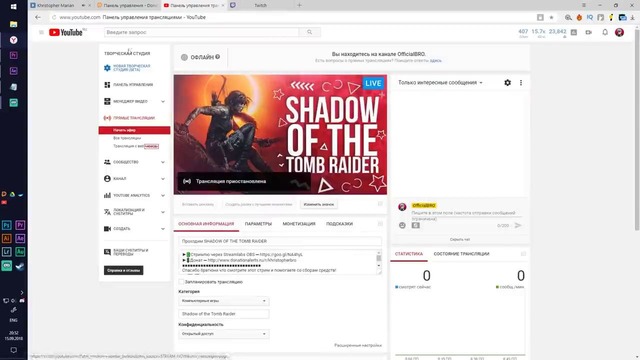Switch to the Монетизация tab

[299, 224]
